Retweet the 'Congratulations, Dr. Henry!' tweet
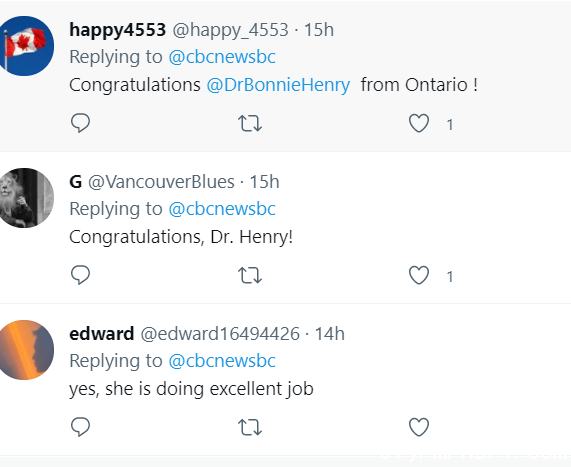This screenshot has height=467, width=571. click(250, 275)
